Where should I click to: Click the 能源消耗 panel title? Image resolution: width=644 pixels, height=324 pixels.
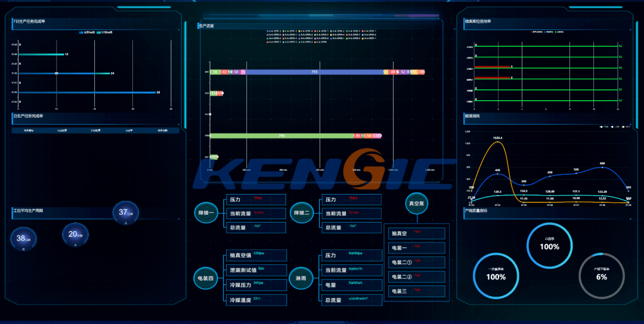click(x=472, y=116)
